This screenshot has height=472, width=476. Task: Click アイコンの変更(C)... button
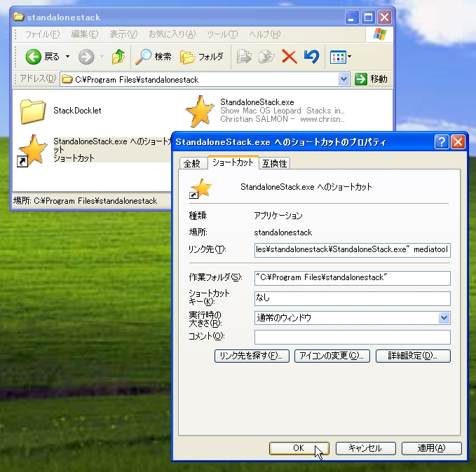click(332, 356)
